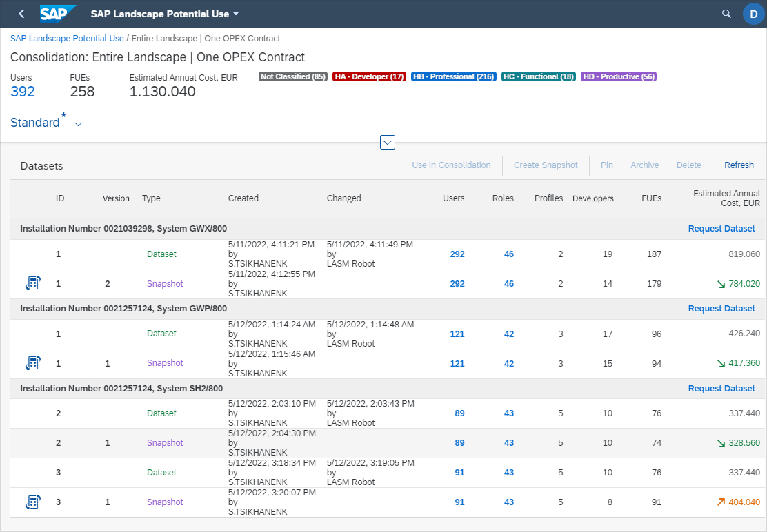Image resolution: width=767 pixels, height=532 pixels.
Task: Select the HA - Developer (17) tag
Action: point(369,76)
